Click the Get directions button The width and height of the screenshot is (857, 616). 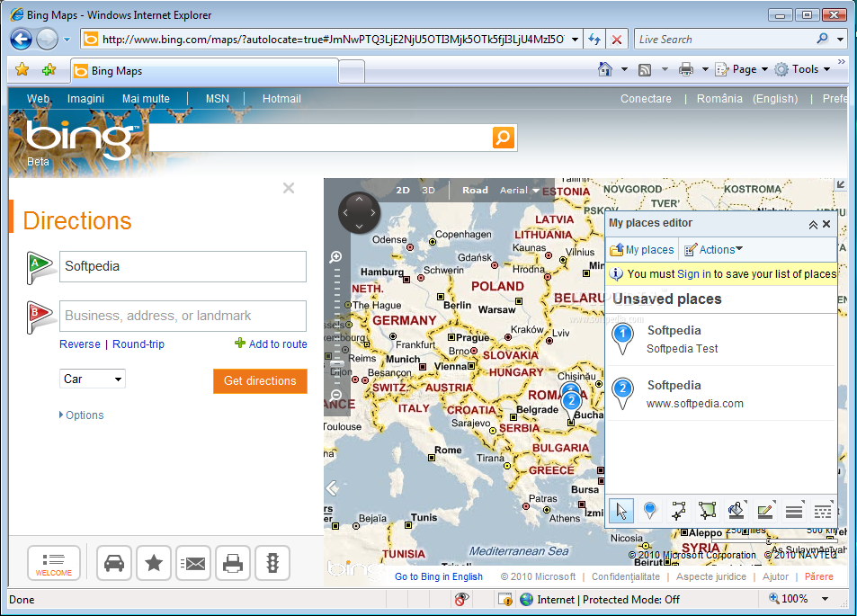260,381
